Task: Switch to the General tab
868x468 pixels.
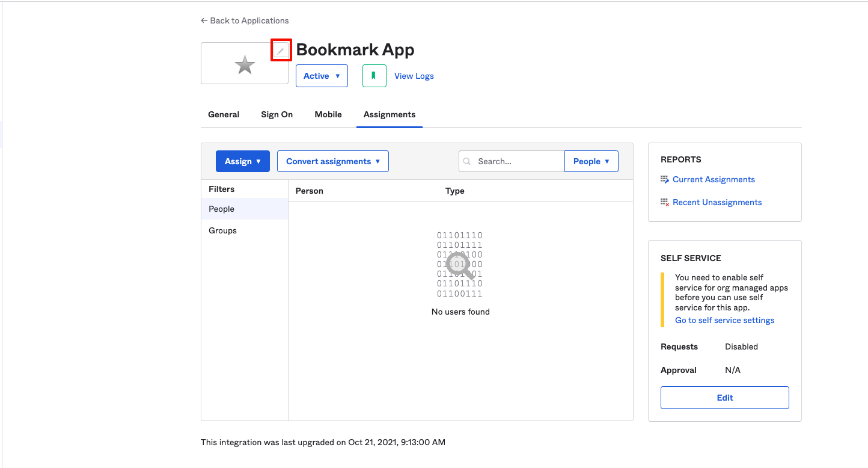Action: point(223,114)
